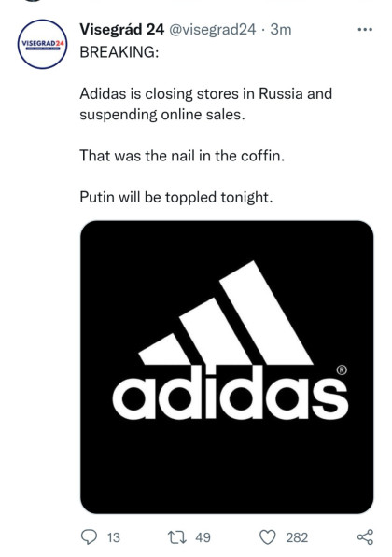Click the three white stripes in the image
392x557 pixels.
point(226,313)
